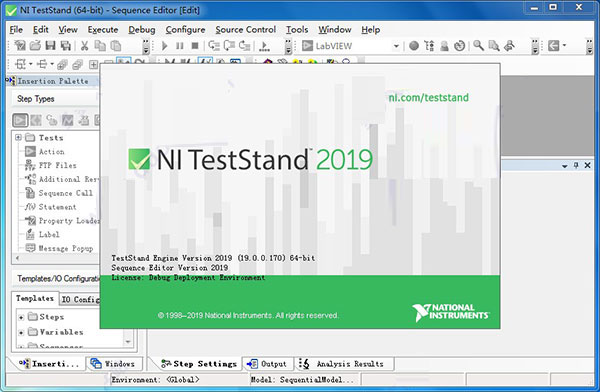Click the Step Into debug icon

(214, 46)
